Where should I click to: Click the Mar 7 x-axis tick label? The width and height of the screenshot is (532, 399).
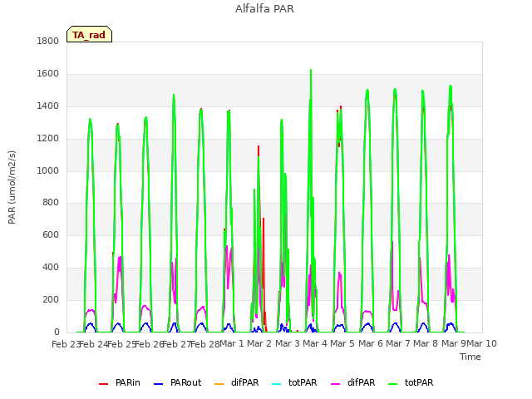(x=398, y=343)
